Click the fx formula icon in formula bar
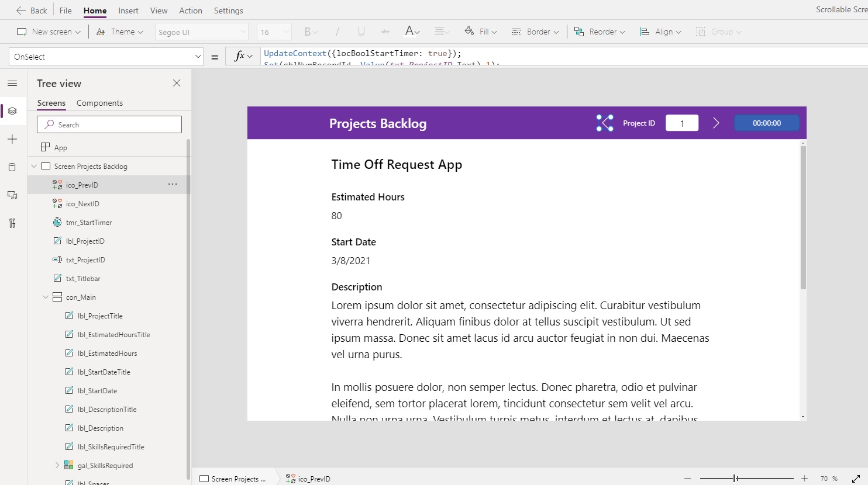Image resolution: width=868 pixels, height=485 pixels. click(x=241, y=56)
